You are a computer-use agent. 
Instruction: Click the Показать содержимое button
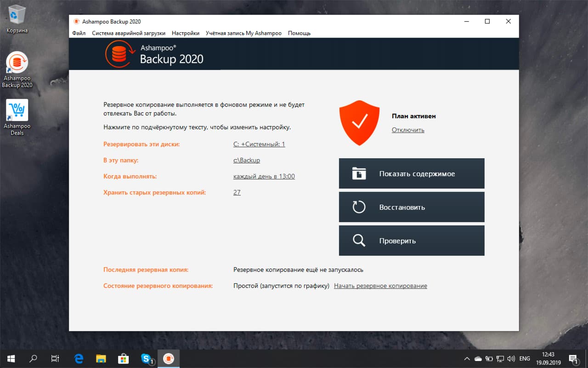pos(412,173)
